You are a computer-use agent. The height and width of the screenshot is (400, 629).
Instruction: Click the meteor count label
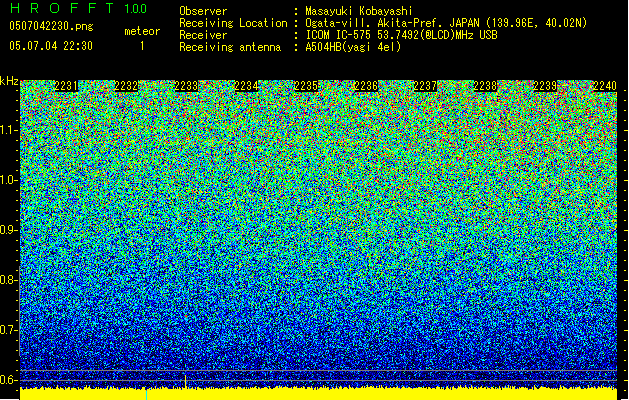coord(142,31)
